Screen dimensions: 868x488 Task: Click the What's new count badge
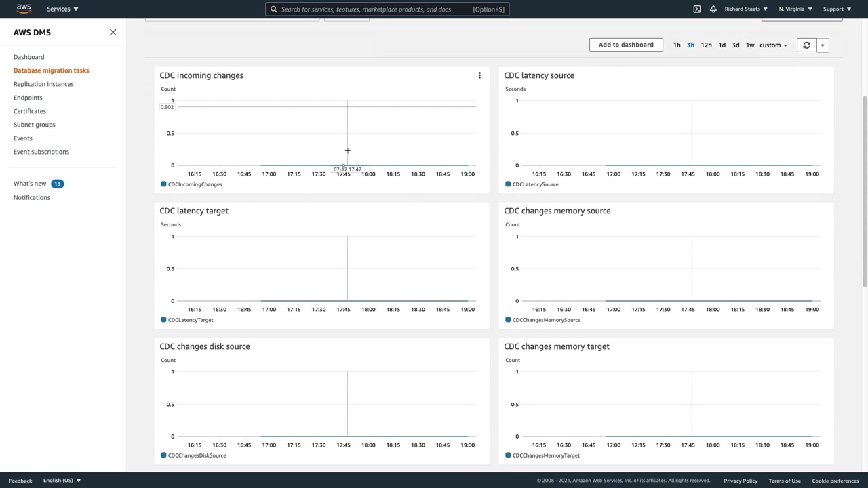pyautogui.click(x=58, y=184)
